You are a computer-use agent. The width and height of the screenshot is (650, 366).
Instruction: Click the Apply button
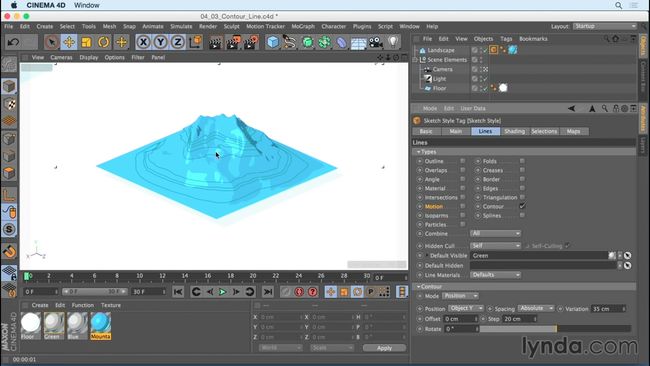point(384,348)
